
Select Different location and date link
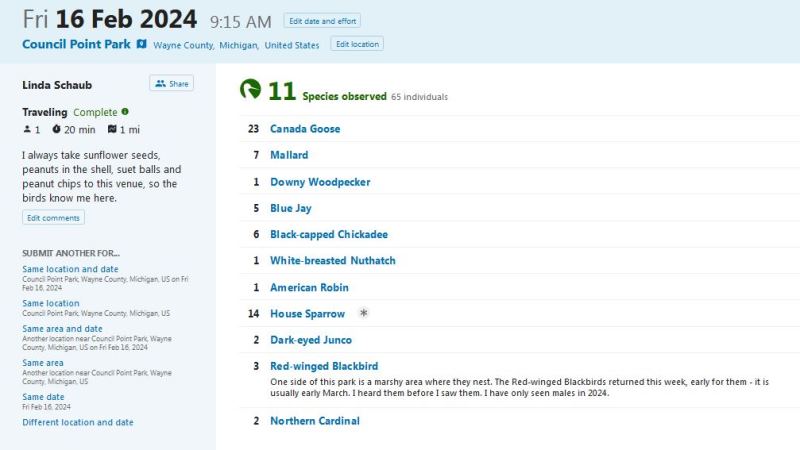(x=77, y=422)
